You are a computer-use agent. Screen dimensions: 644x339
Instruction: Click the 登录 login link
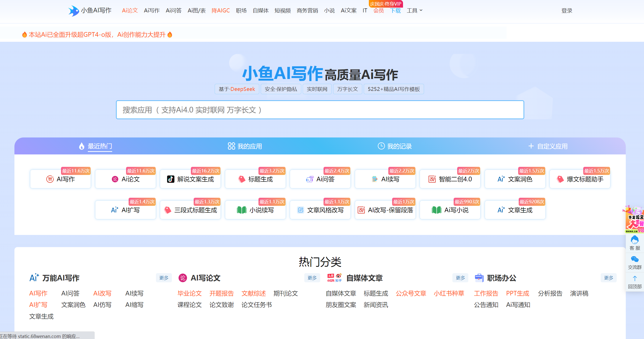pos(567,10)
